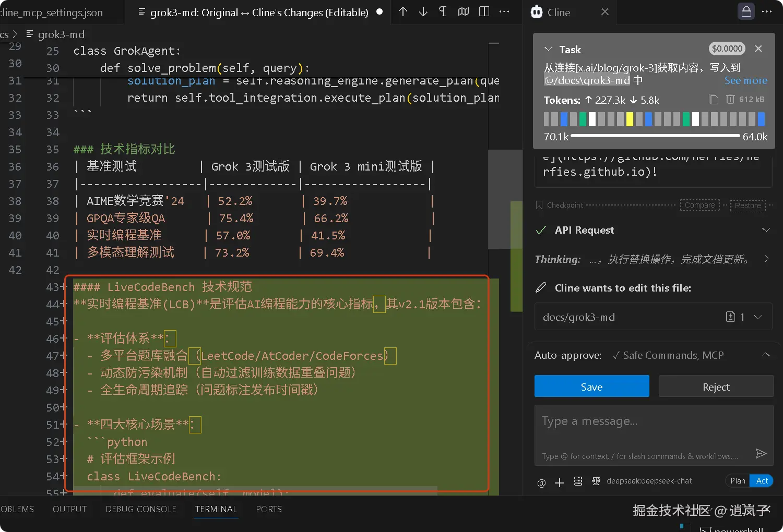Open cline_mcp_settings.json tab
Viewport: 783px width, 532px height.
point(52,12)
